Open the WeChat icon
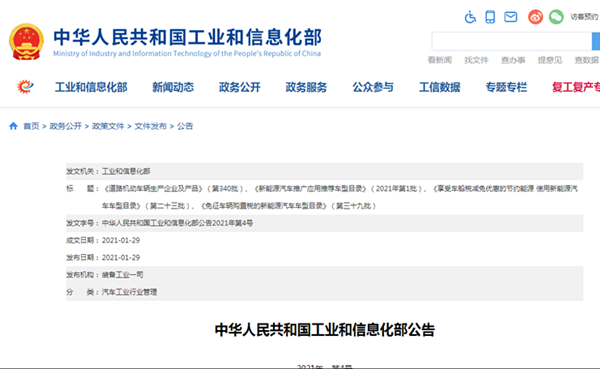600x369 pixels. 556,17
